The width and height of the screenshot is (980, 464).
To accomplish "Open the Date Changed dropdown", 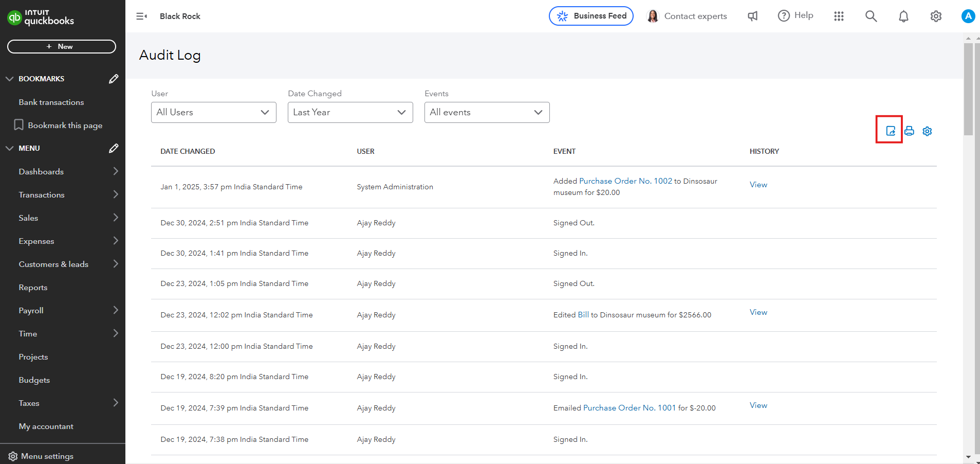I will click(350, 112).
